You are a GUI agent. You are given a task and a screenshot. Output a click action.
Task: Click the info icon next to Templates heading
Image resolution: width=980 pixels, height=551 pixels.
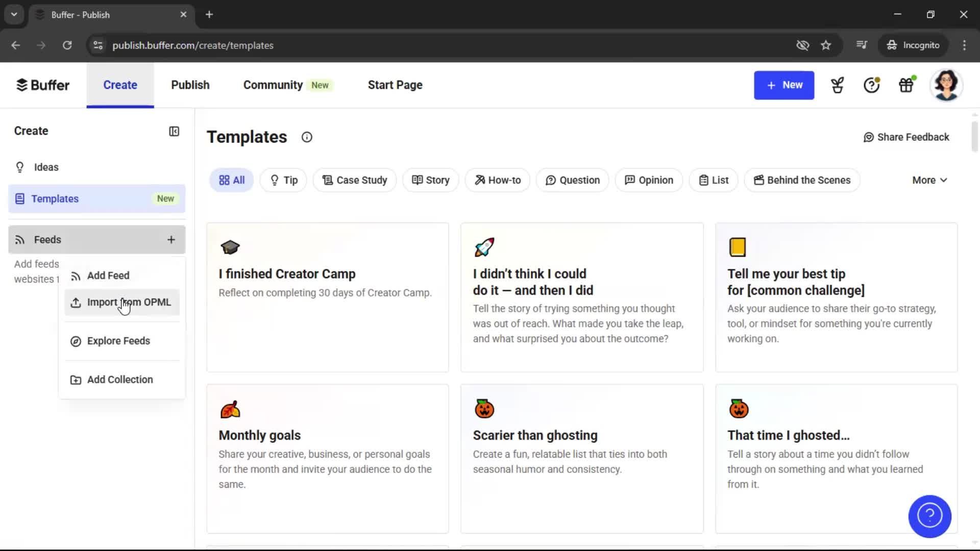[x=306, y=137]
